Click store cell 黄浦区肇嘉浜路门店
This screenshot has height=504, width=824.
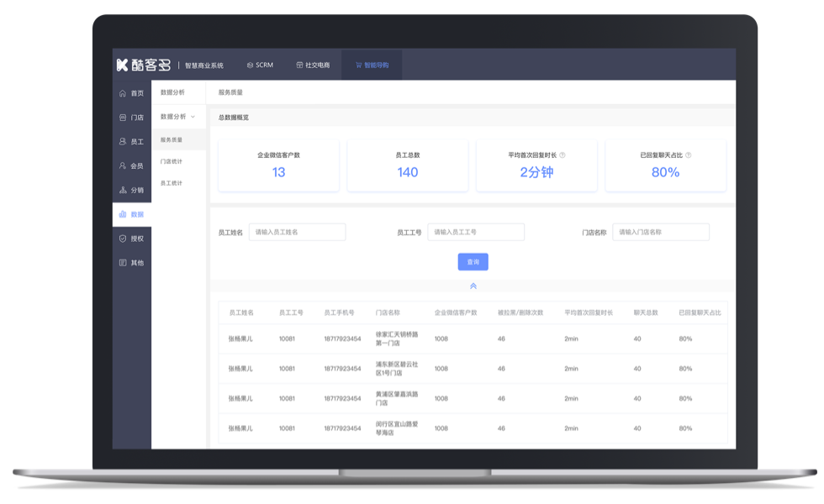[x=397, y=398]
